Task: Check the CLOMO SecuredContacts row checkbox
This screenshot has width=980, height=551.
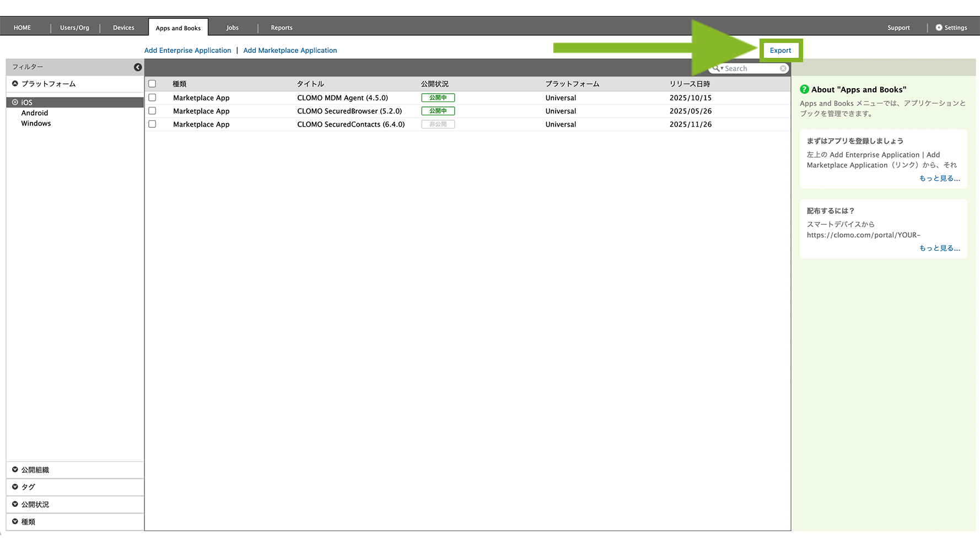Action: pyautogui.click(x=152, y=125)
